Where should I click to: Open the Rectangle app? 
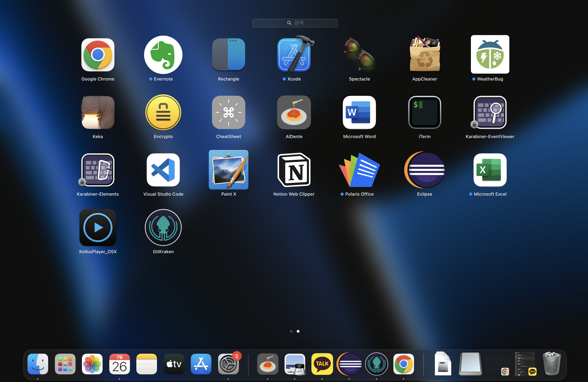point(228,55)
